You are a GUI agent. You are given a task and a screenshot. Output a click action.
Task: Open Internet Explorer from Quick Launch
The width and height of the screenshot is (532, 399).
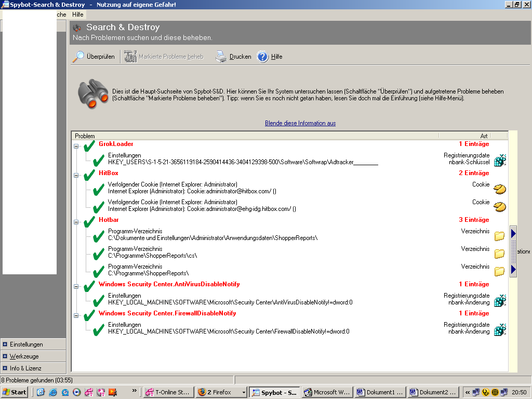[x=53, y=392]
